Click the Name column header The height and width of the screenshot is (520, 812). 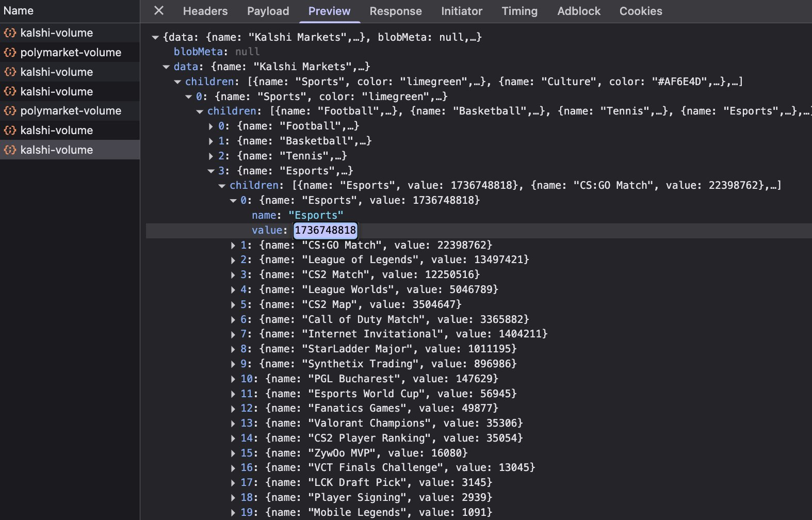(x=19, y=11)
